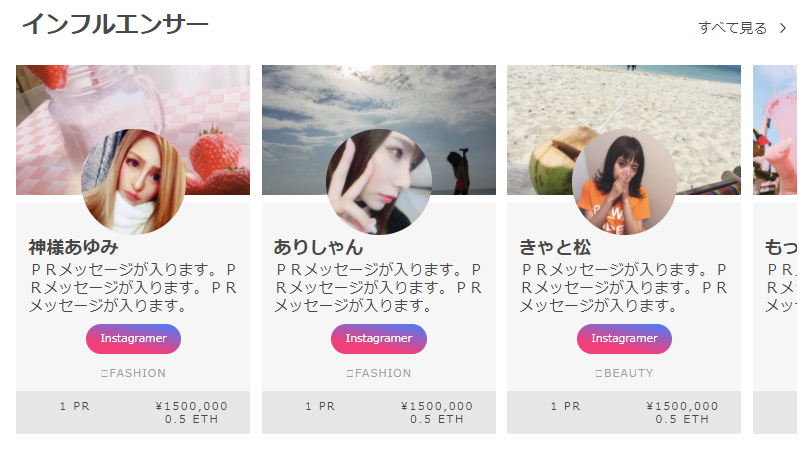
Task: Click FASHION tag on 神様あゆみ card
Action: click(x=133, y=373)
